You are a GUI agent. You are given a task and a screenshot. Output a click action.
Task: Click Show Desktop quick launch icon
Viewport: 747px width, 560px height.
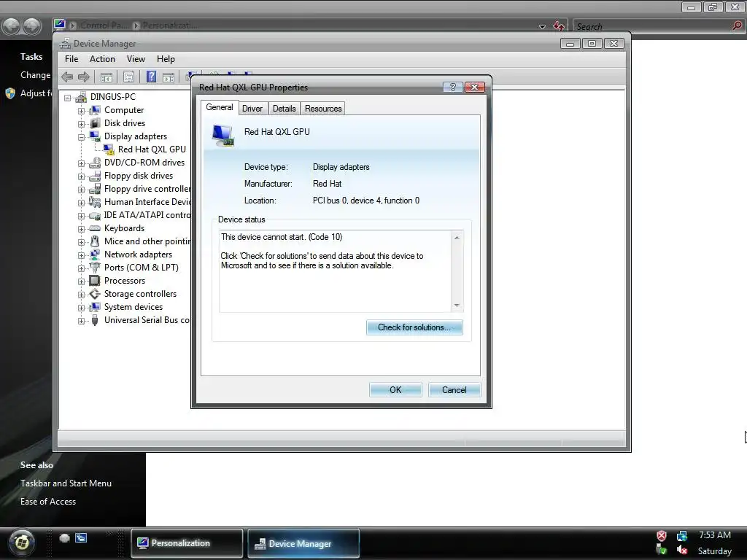point(65,538)
